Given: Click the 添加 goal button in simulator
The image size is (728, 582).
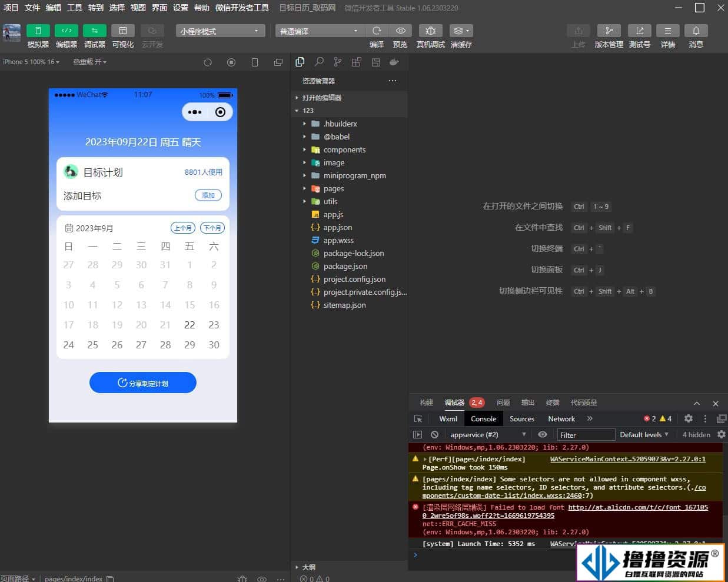Looking at the screenshot, I should [x=208, y=195].
